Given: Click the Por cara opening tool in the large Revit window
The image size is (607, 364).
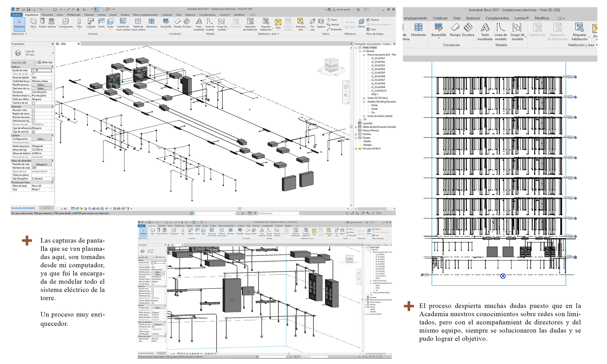Looking at the screenshot, I should [x=312, y=24].
